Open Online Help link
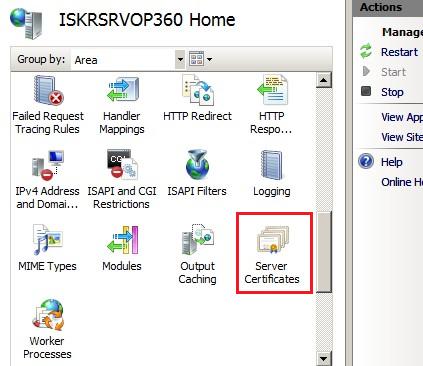This screenshot has width=423, height=366. point(402,182)
